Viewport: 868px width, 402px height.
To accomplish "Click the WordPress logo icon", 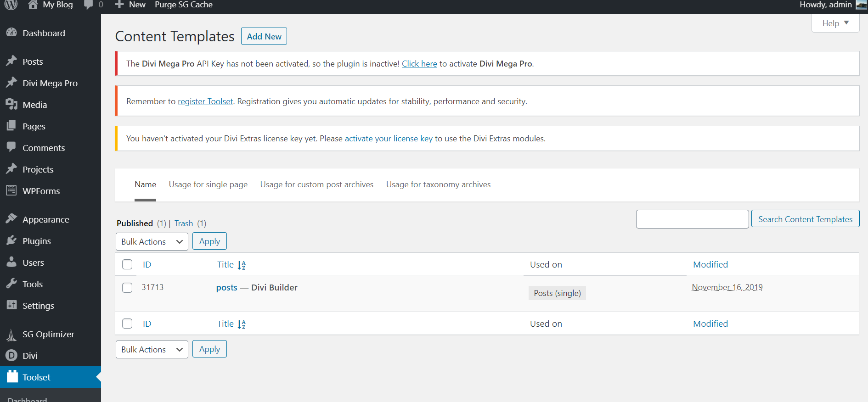I will pos(11,5).
